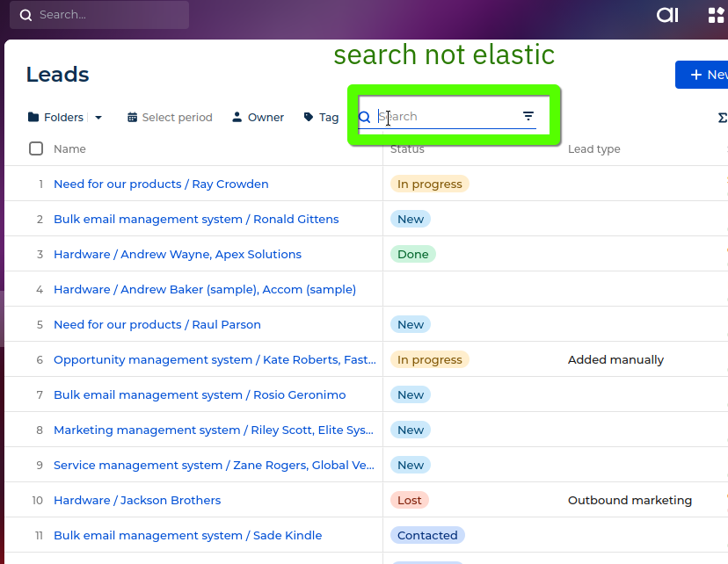Open the apps grid icon at top right
728x564 pixels.
(714, 15)
